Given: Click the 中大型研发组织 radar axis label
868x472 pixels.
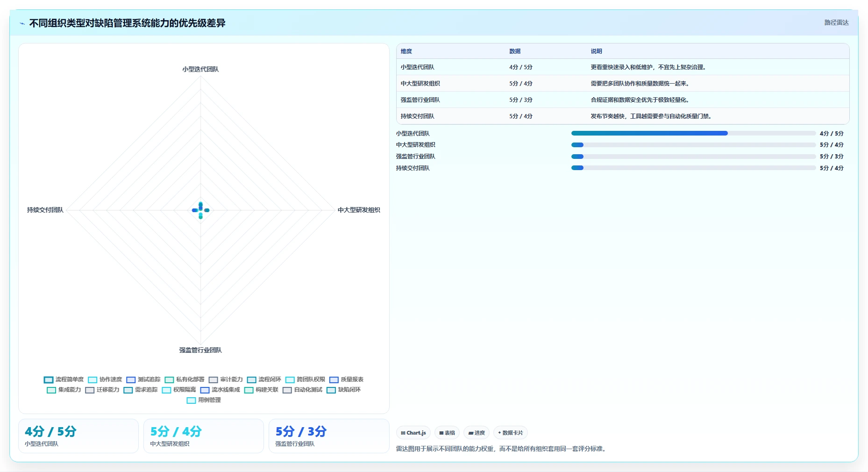Looking at the screenshot, I should (x=359, y=210).
